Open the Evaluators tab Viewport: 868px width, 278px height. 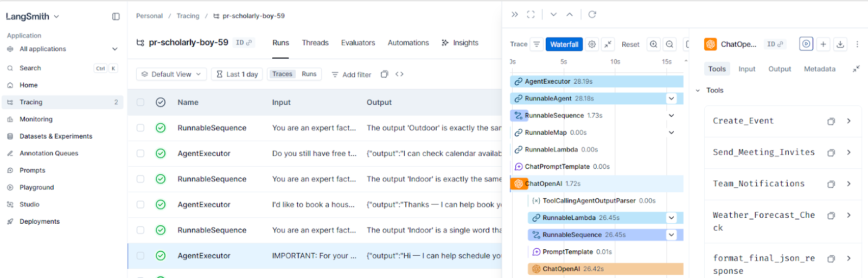tap(358, 42)
